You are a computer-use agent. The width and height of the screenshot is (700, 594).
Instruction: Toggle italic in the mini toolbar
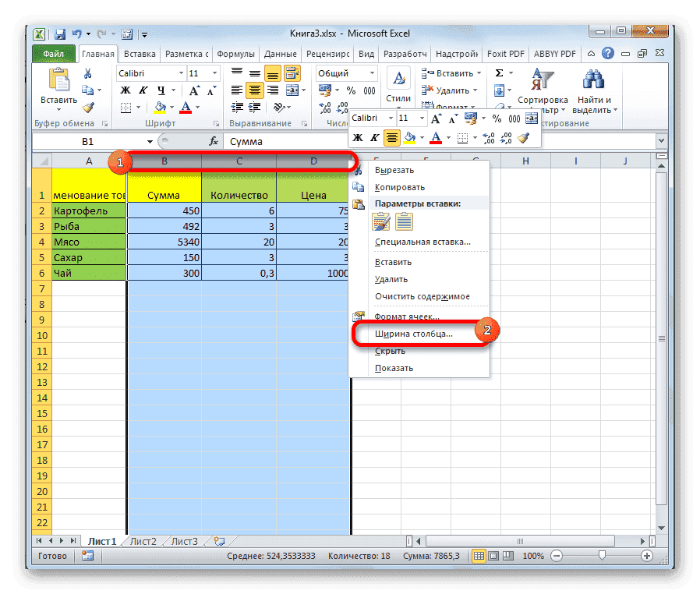point(375,138)
